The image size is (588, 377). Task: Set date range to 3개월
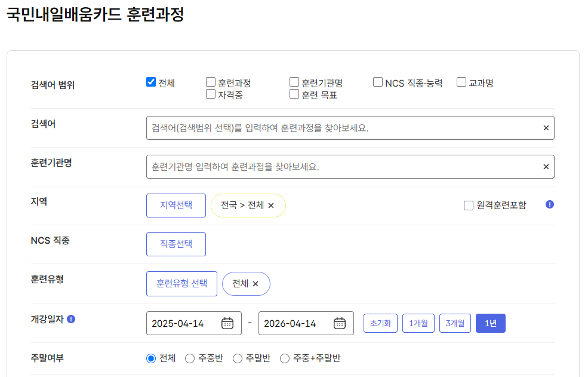click(455, 323)
